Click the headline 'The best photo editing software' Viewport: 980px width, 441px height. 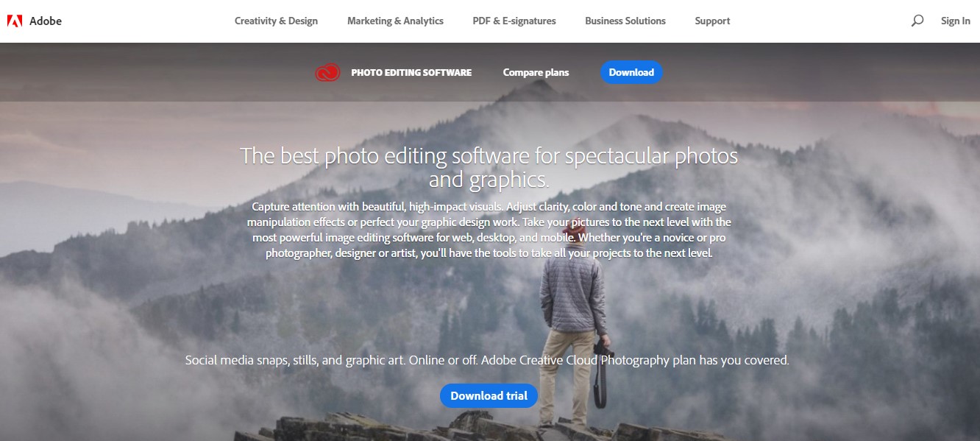(489, 167)
